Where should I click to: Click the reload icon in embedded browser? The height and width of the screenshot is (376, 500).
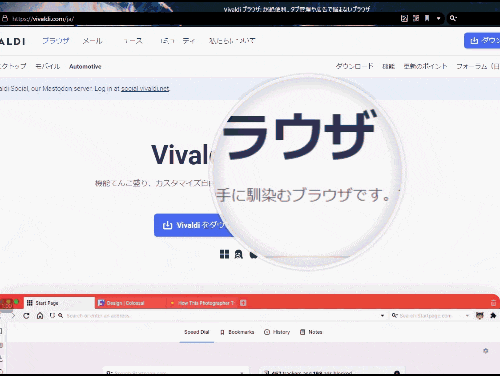click(x=26, y=316)
